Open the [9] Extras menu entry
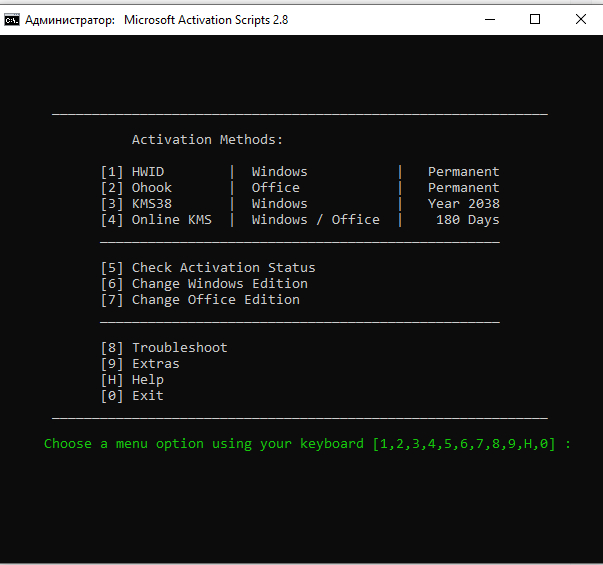 point(141,364)
